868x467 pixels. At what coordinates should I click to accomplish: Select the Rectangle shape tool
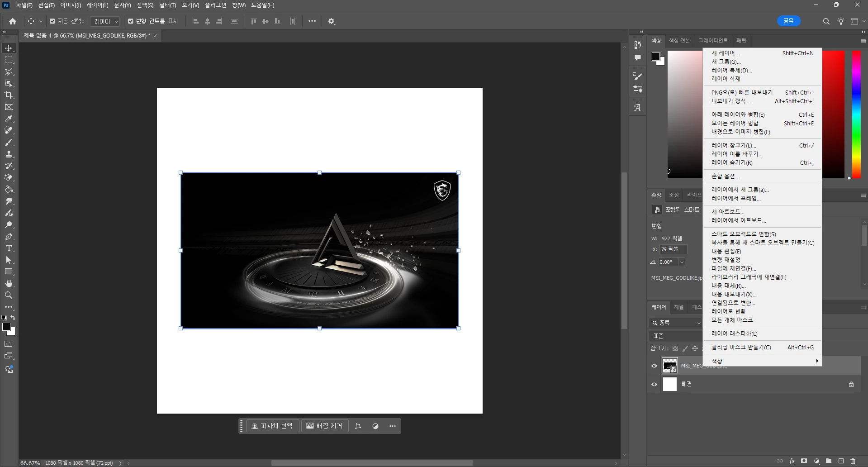pyautogui.click(x=9, y=272)
